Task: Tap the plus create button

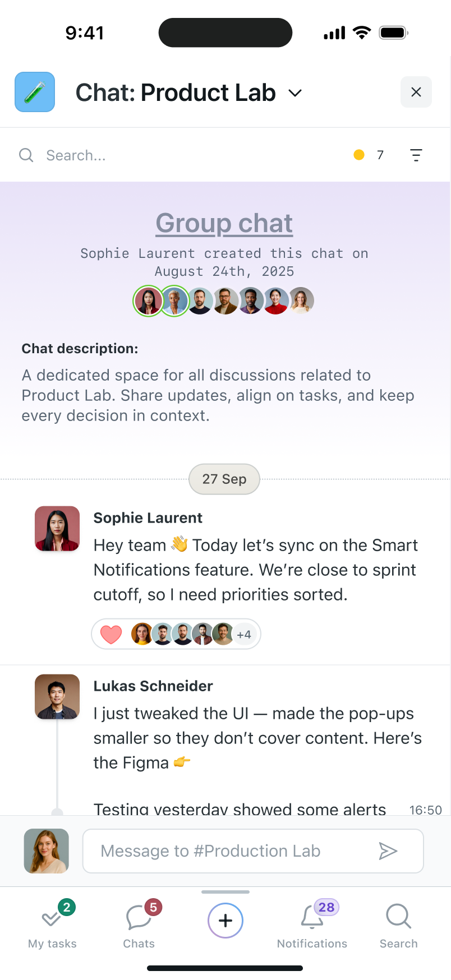Action: pos(225,921)
